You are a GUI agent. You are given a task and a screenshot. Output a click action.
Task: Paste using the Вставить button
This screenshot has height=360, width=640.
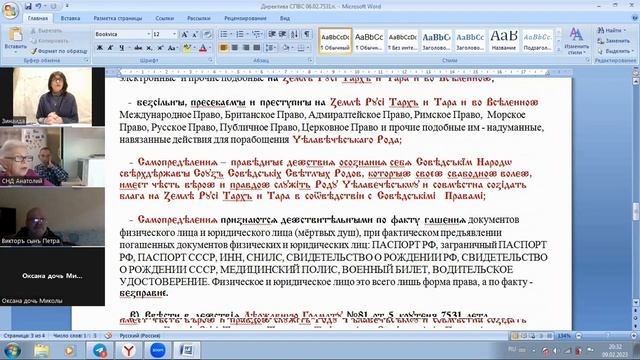[15, 40]
